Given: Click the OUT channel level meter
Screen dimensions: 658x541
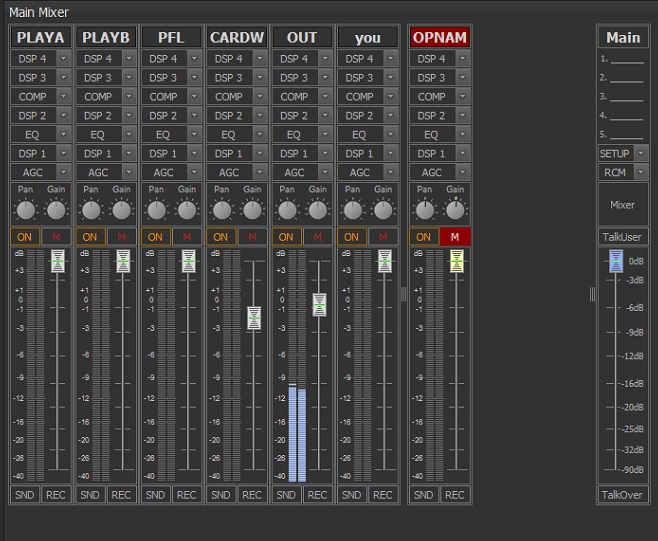Looking at the screenshot, I should [297, 366].
